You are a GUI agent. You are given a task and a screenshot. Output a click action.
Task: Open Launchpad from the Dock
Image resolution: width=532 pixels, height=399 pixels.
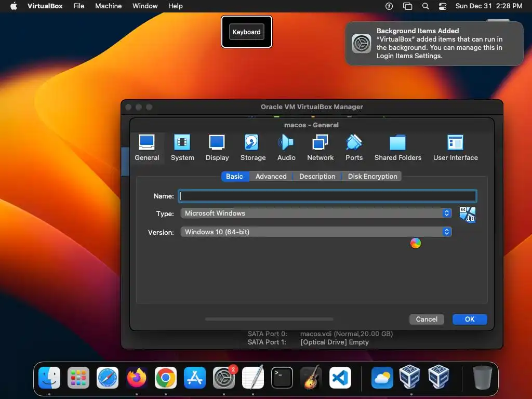(x=78, y=378)
